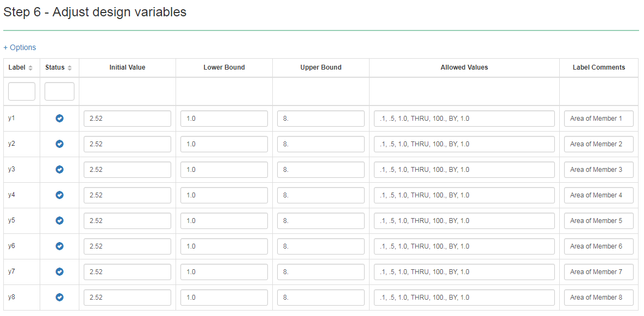
Task: Sort by the Label column arrows
Action: click(x=30, y=68)
